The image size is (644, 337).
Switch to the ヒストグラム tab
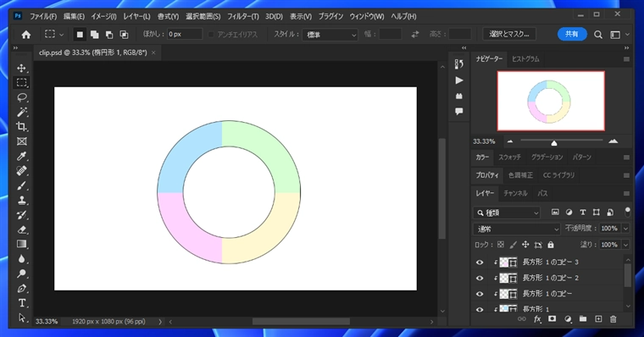tap(525, 59)
